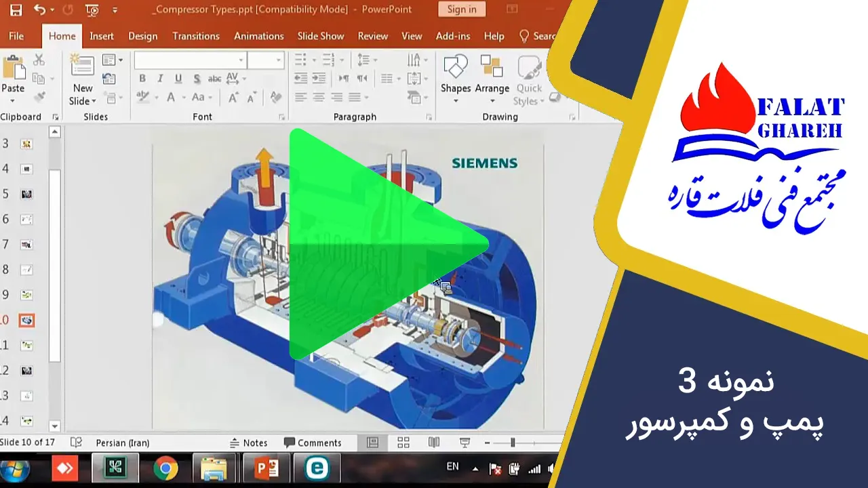Toggle left-to-right text direction
Viewport: 868px width, 488px height.
click(x=344, y=79)
